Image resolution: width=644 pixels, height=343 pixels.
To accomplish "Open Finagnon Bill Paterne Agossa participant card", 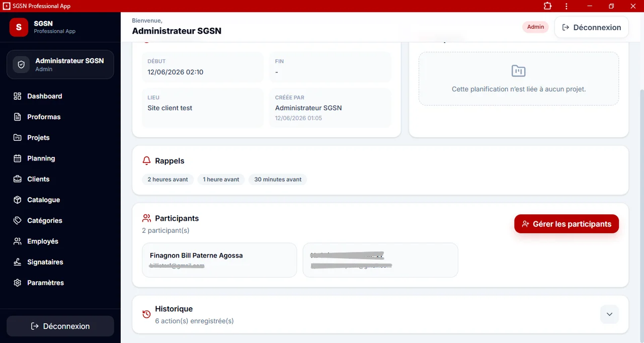I will click(x=219, y=260).
